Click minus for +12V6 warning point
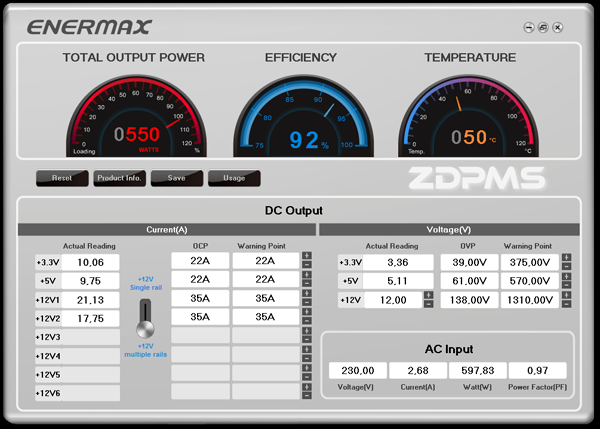Image resolution: width=600 pixels, height=429 pixels. coord(307,395)
